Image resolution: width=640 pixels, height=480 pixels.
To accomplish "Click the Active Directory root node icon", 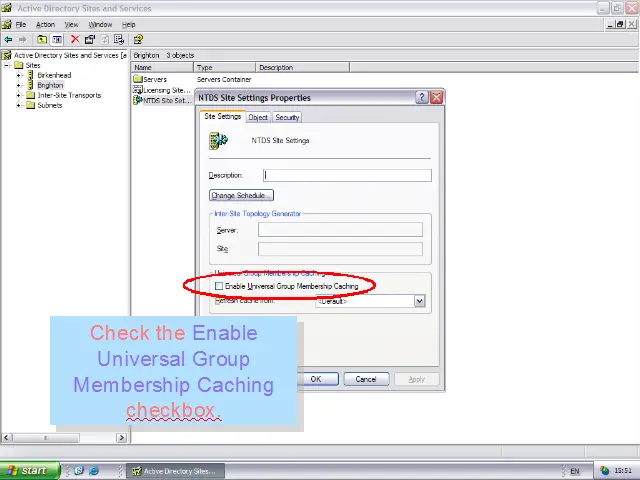I will click(7, 55).
